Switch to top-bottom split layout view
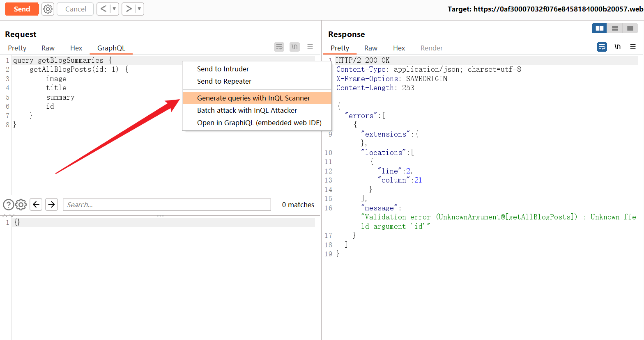 click(x=615, y=28)
